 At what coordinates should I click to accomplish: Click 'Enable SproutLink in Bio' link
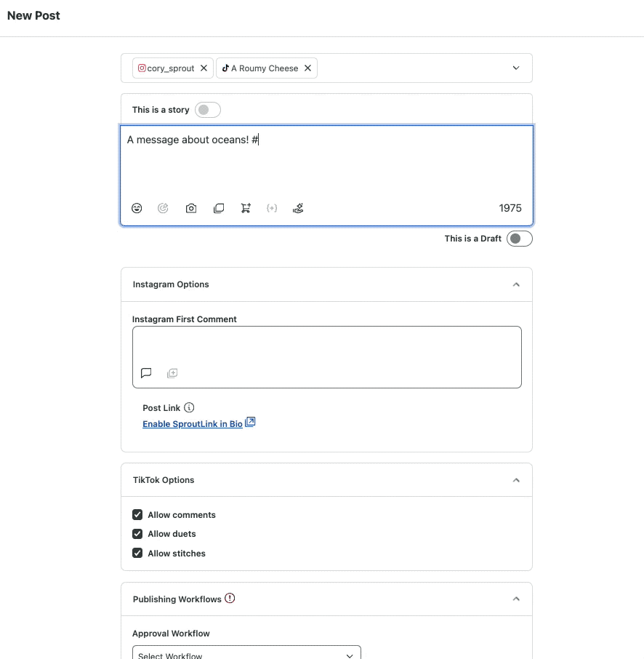193,423
